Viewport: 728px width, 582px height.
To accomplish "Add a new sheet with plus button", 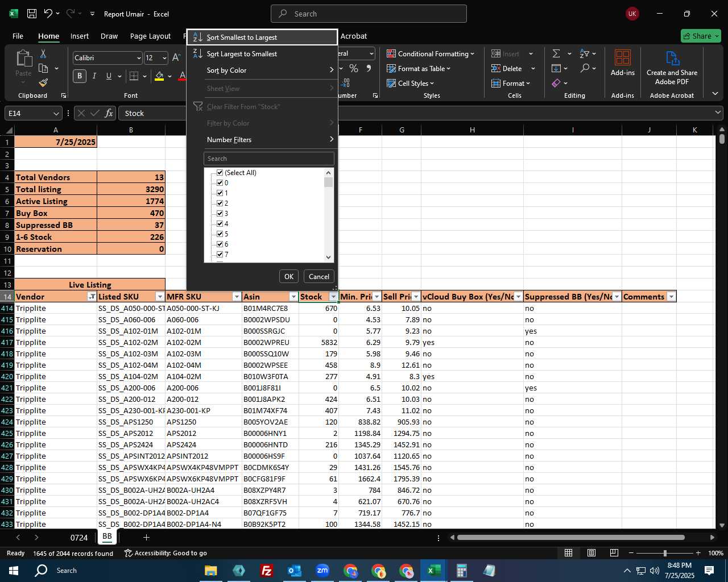I will click(x=146, y=537).
